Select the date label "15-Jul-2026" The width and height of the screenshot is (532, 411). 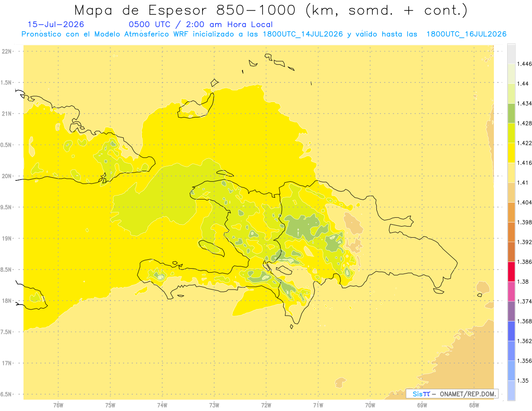pyautogui.click(x=55, y=24)
